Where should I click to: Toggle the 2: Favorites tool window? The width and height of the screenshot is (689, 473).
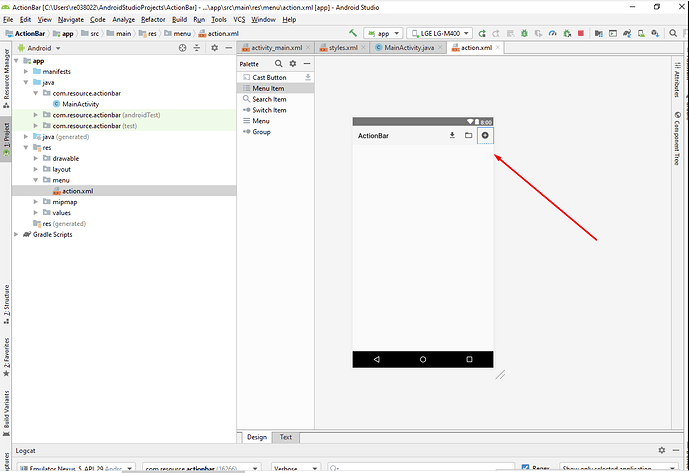click(6, 357)
